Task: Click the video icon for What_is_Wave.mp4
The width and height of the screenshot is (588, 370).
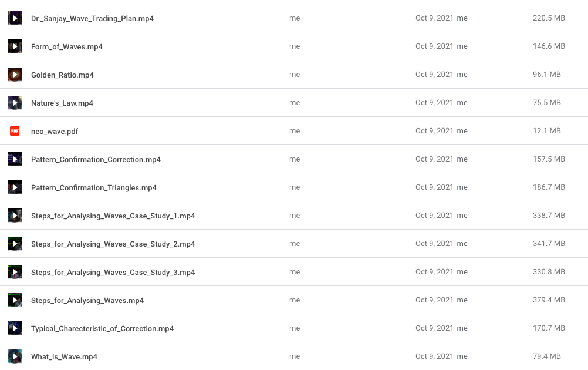Action: [15, 356]
